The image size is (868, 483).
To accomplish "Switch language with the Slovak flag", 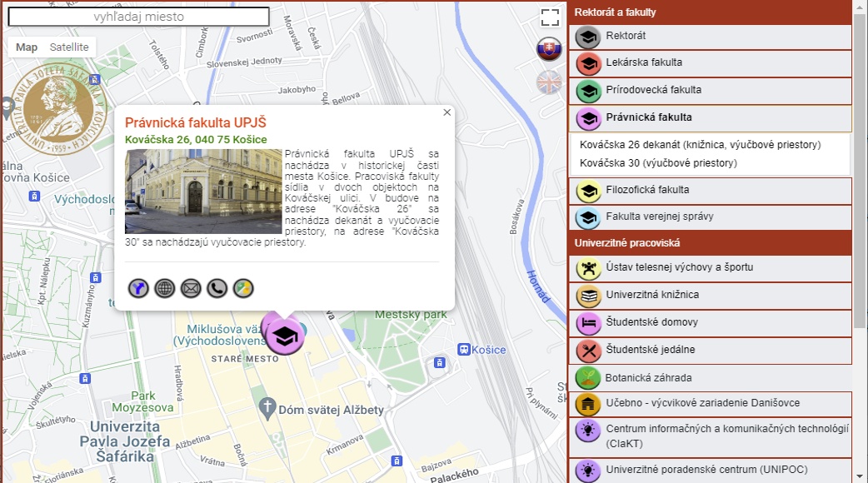I will (x=549, y=48).
